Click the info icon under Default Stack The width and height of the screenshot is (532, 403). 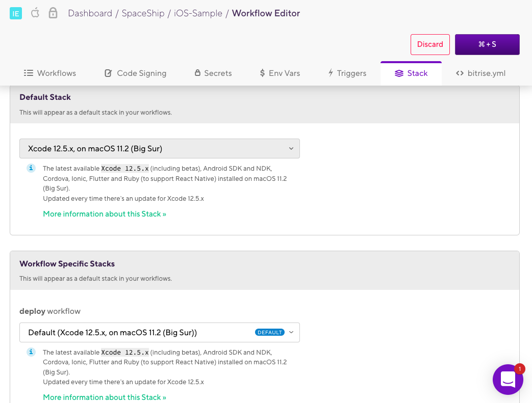31,168
